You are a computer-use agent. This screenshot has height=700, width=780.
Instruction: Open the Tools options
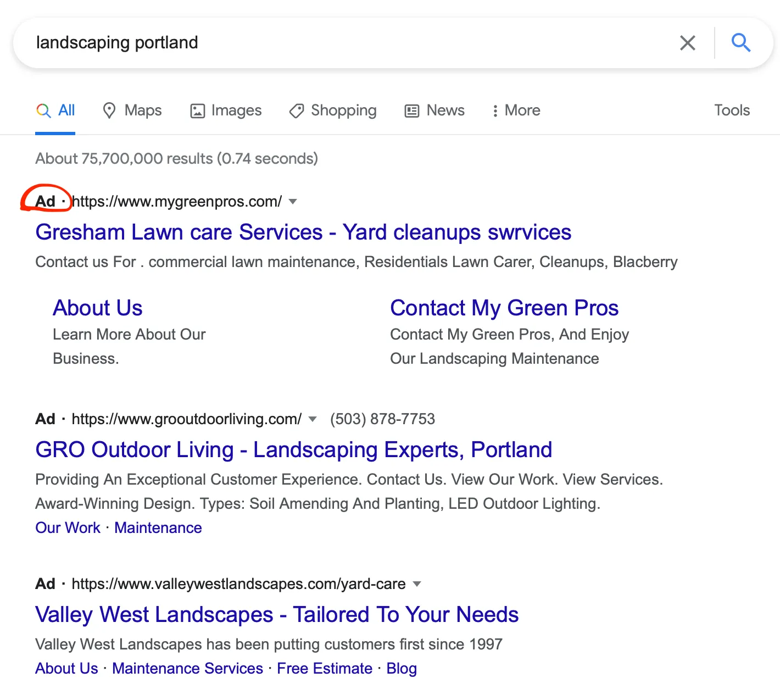[x=732, y=110]
